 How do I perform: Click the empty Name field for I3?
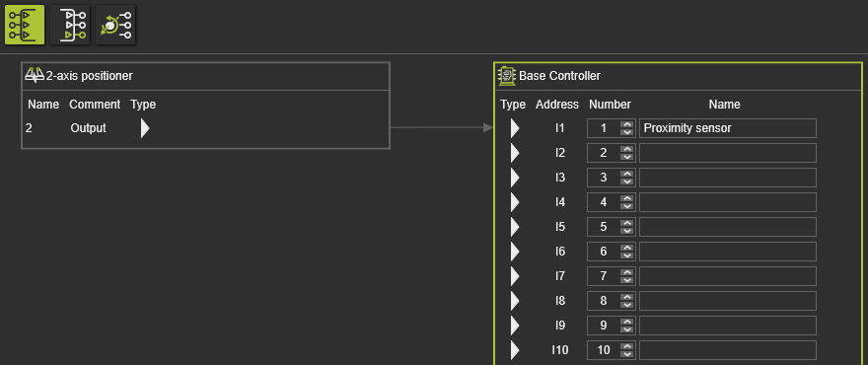pyautogui.click(x=727, y=178)
